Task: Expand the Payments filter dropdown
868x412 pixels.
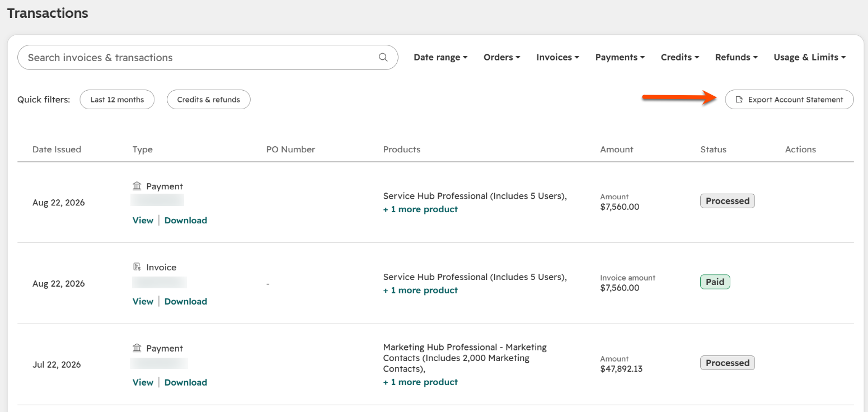Action: coord(620,57)
